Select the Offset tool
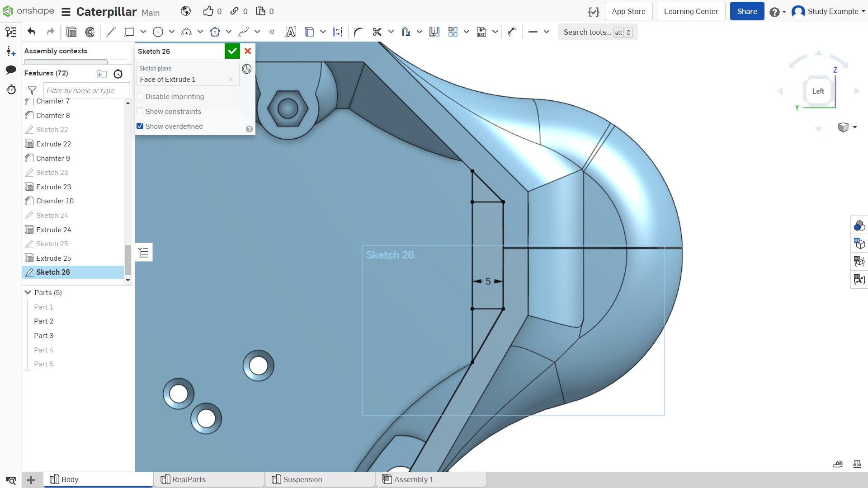The height and width of the screenshot is (488, 868). (x=406, y=32)
